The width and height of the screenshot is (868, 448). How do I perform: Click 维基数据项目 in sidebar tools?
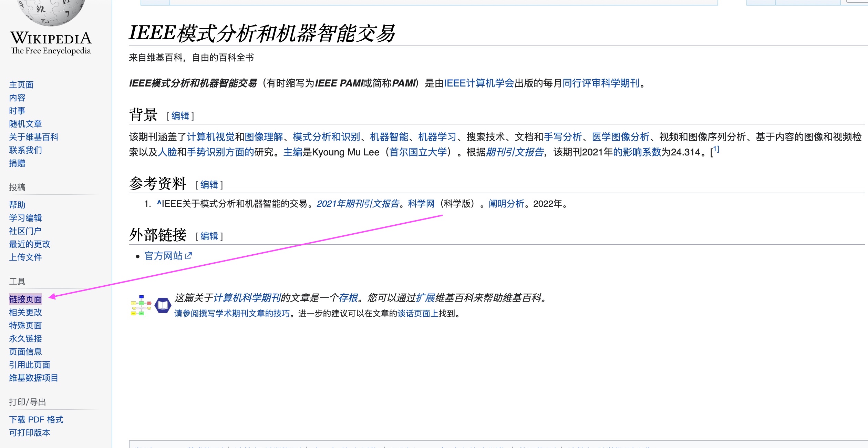33,378
